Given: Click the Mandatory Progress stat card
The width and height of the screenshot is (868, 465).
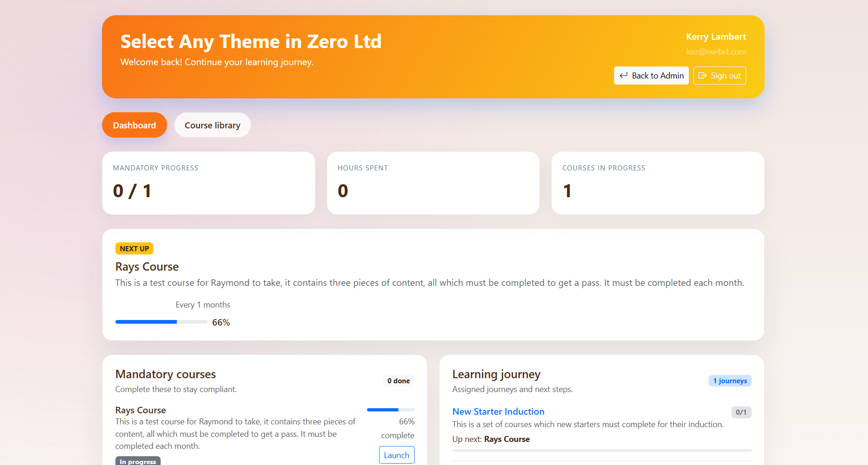Looking at the screenshot, I should (x=208, y=183).
